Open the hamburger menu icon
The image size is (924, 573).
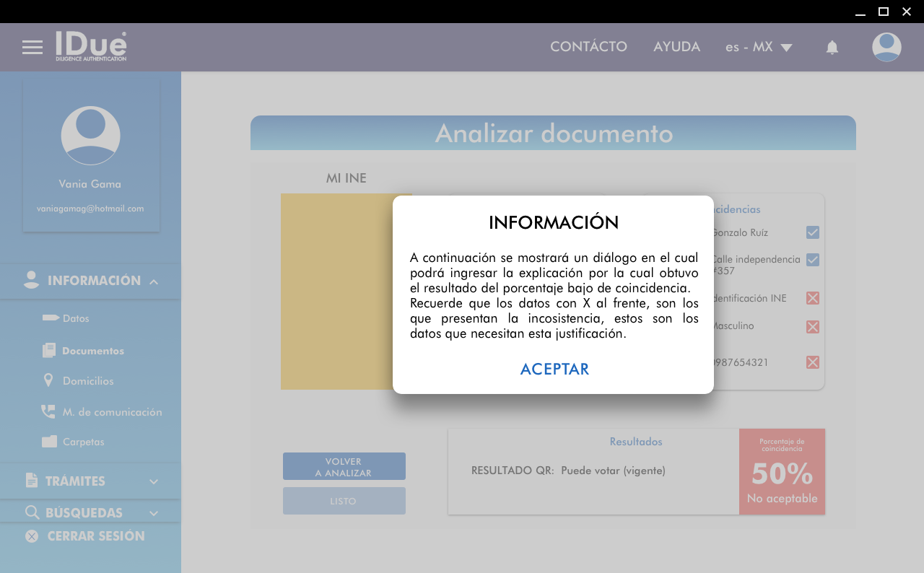(x=32, y=48)
